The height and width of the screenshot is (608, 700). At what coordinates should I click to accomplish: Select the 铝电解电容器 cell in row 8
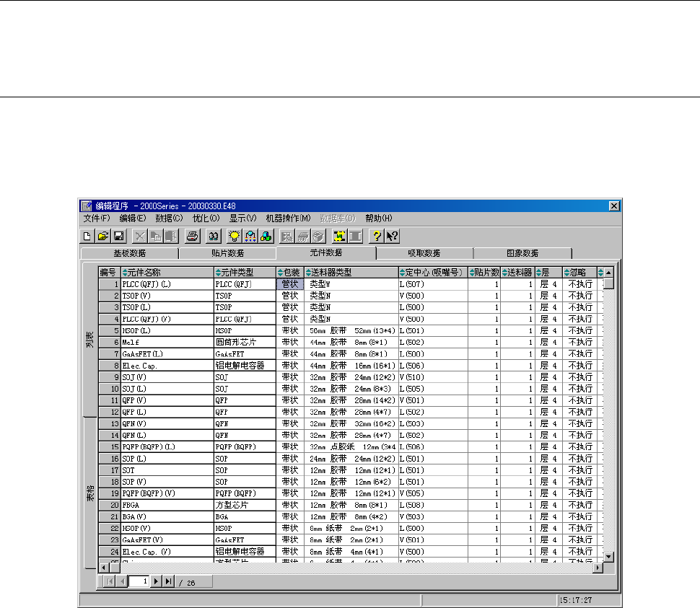click(x=245, y=366)
